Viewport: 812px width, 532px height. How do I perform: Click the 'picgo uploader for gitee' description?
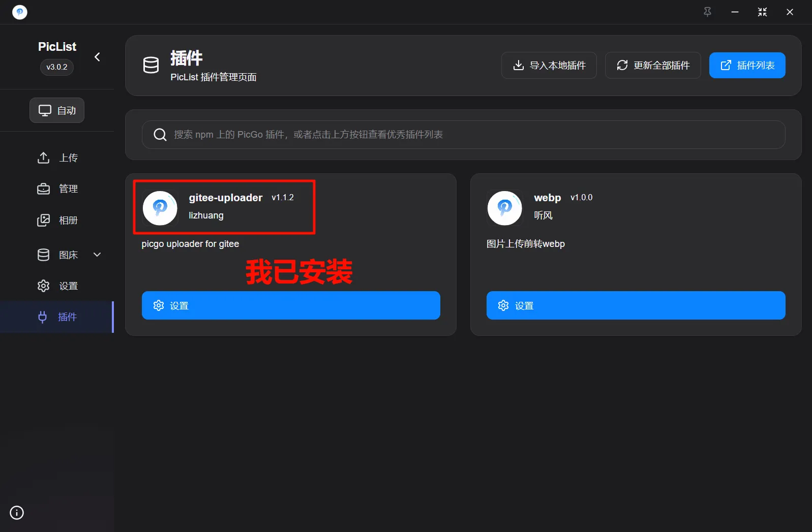(190, 244)
